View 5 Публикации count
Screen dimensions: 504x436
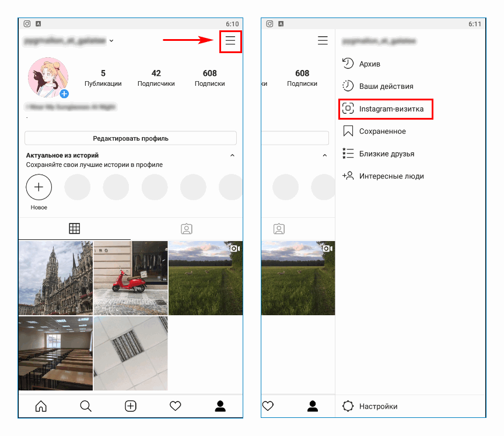[103, 78]
